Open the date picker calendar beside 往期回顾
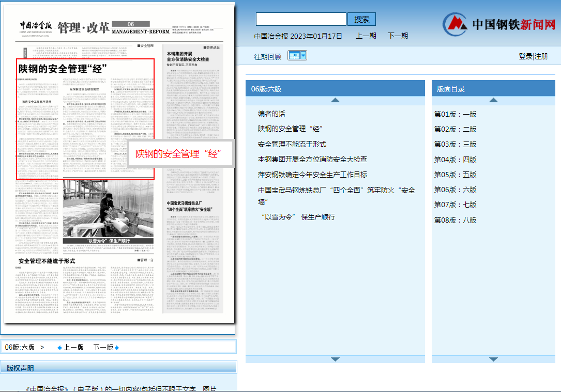Image resolution: width=561 pixels, height=392 pixels. (x=295, y=55)
